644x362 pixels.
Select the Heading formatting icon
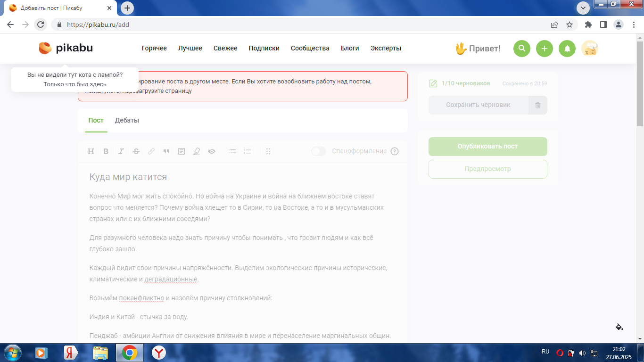click(x=91, y=151)
